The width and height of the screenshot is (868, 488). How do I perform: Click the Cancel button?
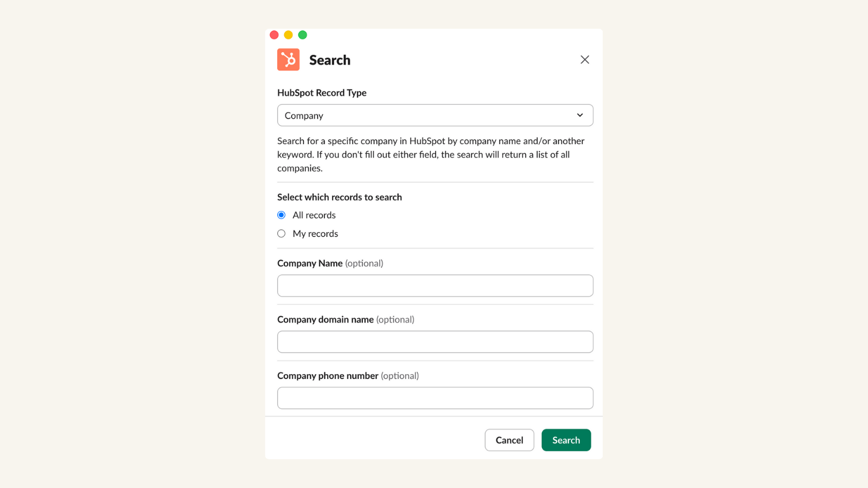tap(509, 440)
